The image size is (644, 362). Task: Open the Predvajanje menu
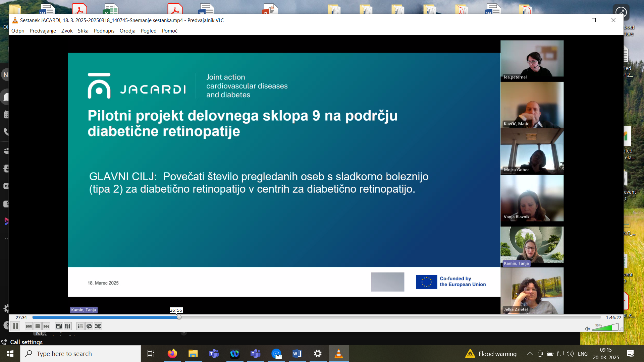pyautogui.click(x=43, y=31)
